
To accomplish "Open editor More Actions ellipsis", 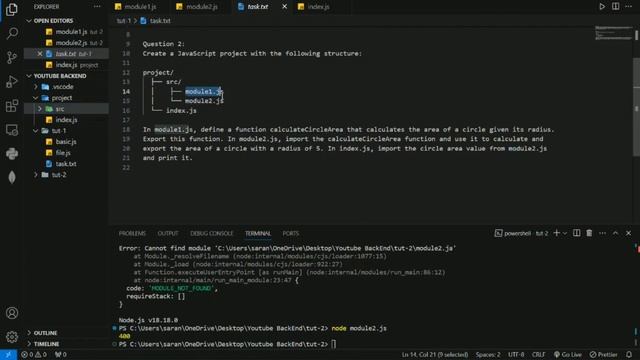I will click(x=629, y=7).
